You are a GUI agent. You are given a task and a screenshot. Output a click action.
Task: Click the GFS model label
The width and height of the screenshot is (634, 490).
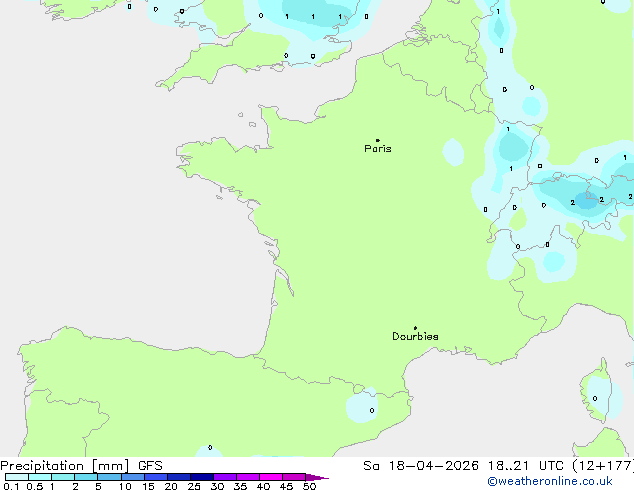coord(150,466)
